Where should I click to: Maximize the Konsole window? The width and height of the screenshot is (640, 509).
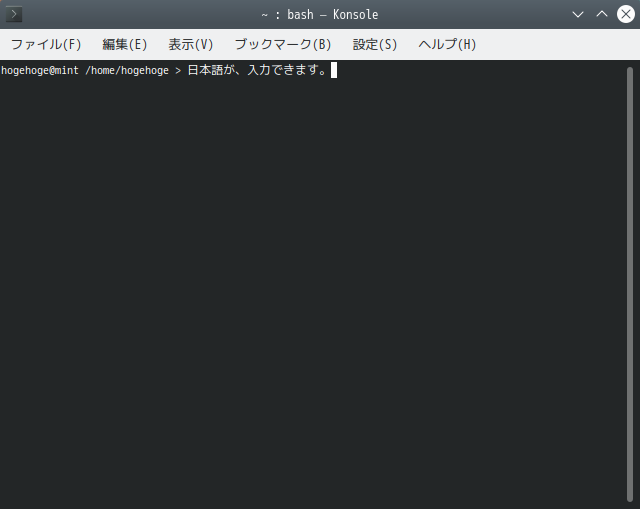click(602, 14)
